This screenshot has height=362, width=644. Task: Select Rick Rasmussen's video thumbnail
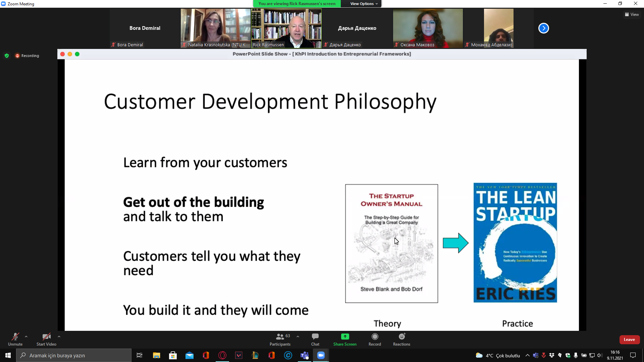coord(286,28)
